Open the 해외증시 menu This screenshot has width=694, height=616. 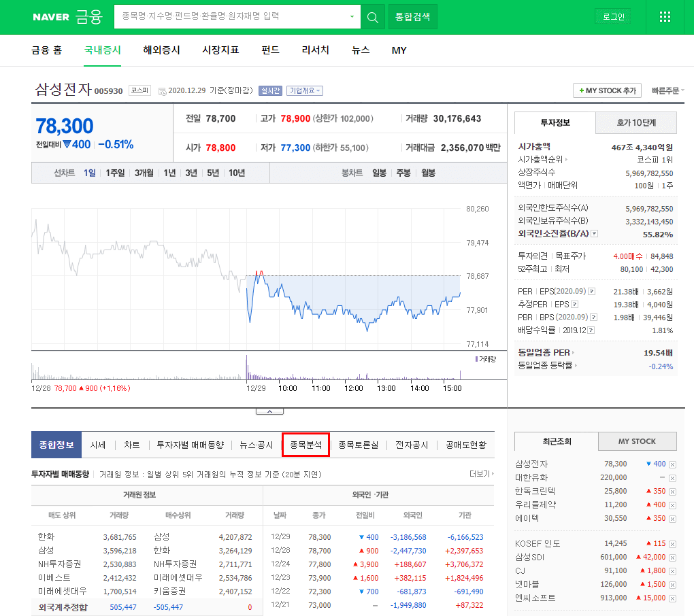click(x=161, y=50)
